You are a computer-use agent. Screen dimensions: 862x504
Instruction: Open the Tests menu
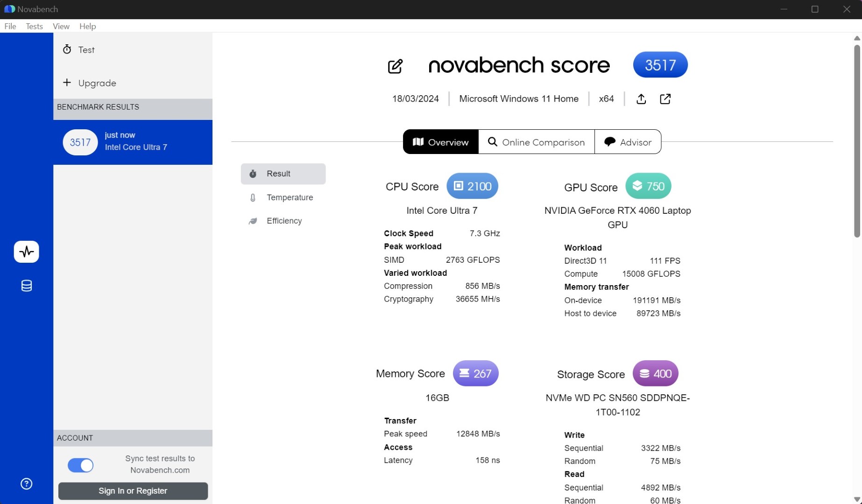[x=34, y=26]
